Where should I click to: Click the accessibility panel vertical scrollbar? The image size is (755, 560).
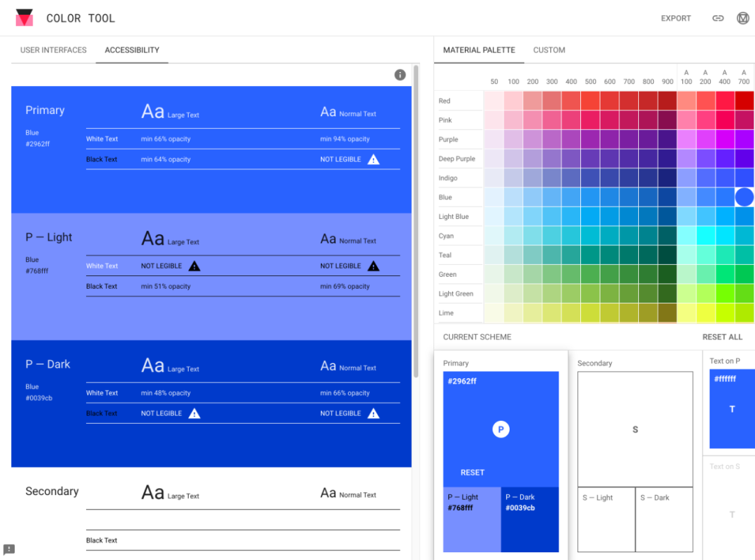(x=415, y=222)
